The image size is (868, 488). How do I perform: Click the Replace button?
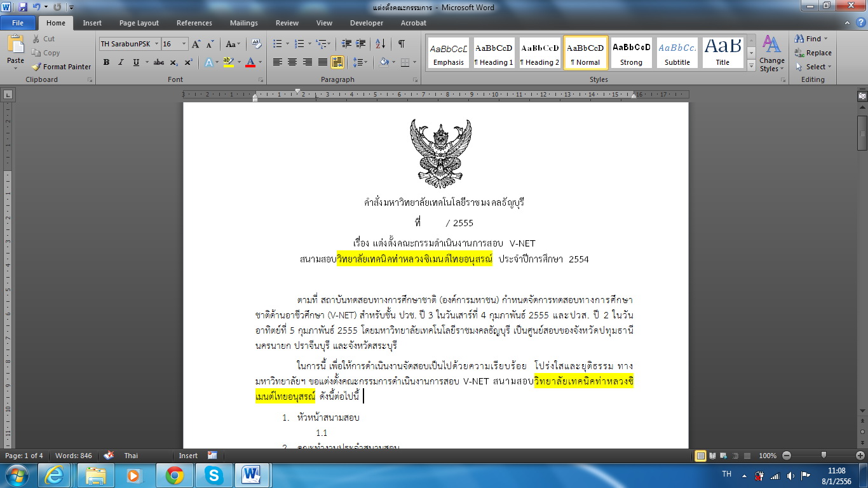coord(813,53)
